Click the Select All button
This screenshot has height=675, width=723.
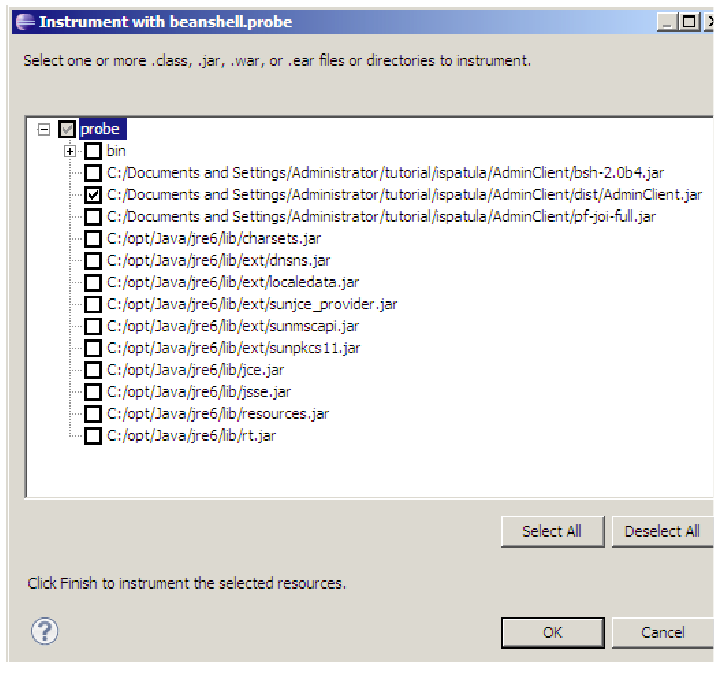tap(552, 532)
